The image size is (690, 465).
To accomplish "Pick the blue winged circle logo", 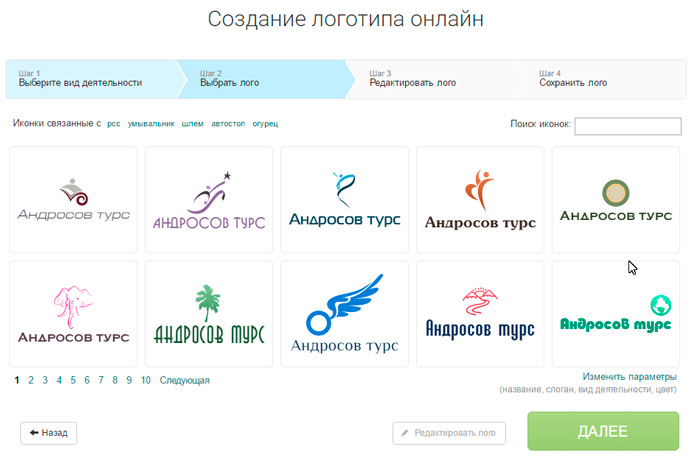I will tap(345, 314).
